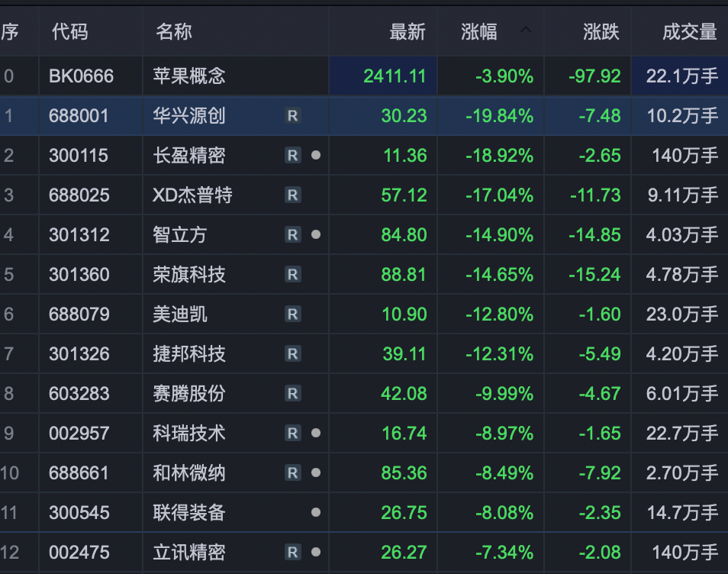Select the highlighted 2411.11 price cell
The image size is (728, 574).
[383, 76]
